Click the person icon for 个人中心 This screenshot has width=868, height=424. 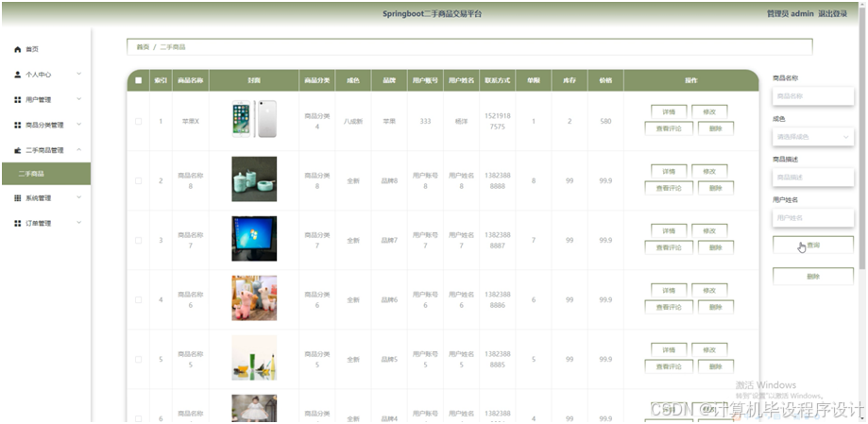tap(18, 75)
